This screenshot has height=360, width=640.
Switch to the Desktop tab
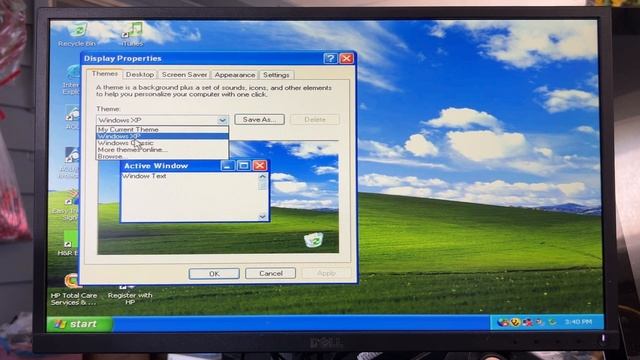click(x=140, y=75)
